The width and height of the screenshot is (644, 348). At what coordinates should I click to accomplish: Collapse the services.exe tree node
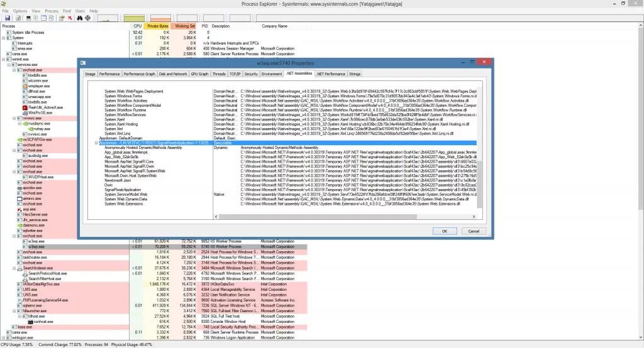(9, 65)
